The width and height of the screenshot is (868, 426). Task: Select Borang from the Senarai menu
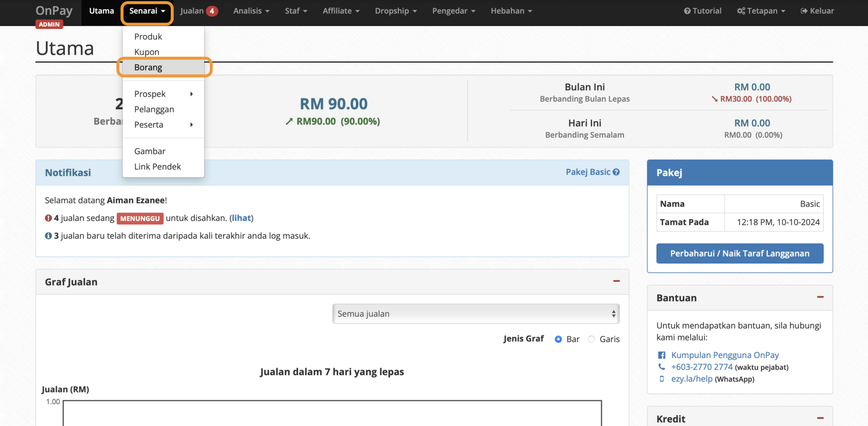tap(148, 67)
